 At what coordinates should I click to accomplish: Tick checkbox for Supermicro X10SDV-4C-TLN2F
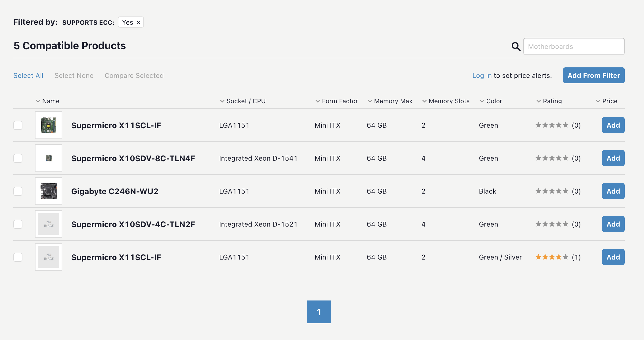click(18, 224)
